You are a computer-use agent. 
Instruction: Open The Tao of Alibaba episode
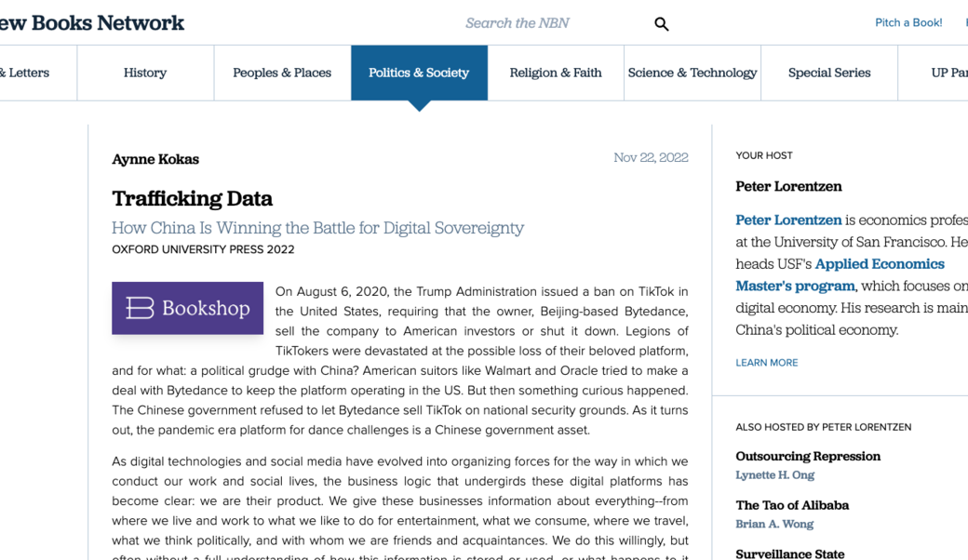point(792,505)
